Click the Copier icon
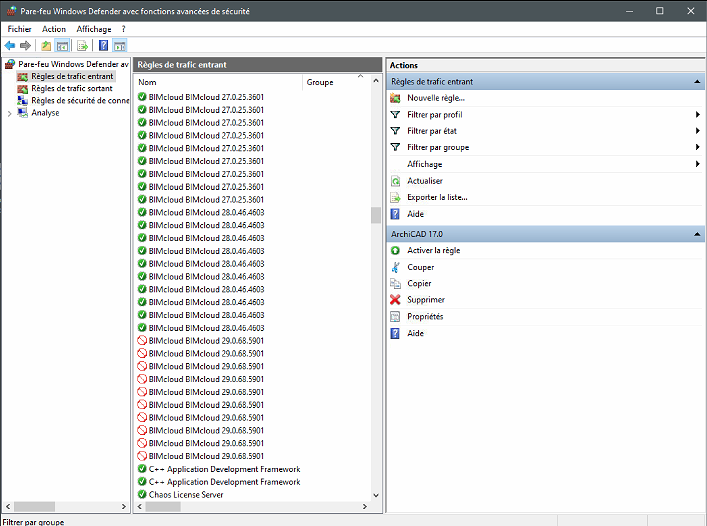Image resolution: width=707 pixels, height=526 pixels. click(x=395, y=284)
